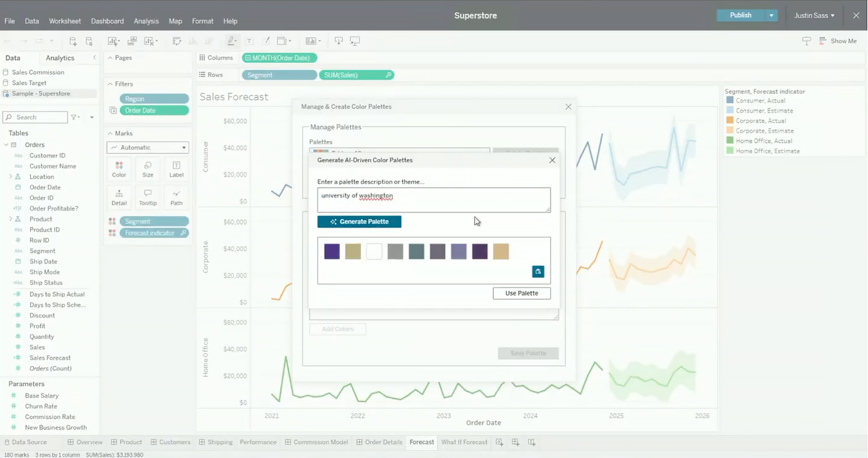Screen dimensions: 868x458
Task: Click the new worksheet tab icon
Action: 500,442
